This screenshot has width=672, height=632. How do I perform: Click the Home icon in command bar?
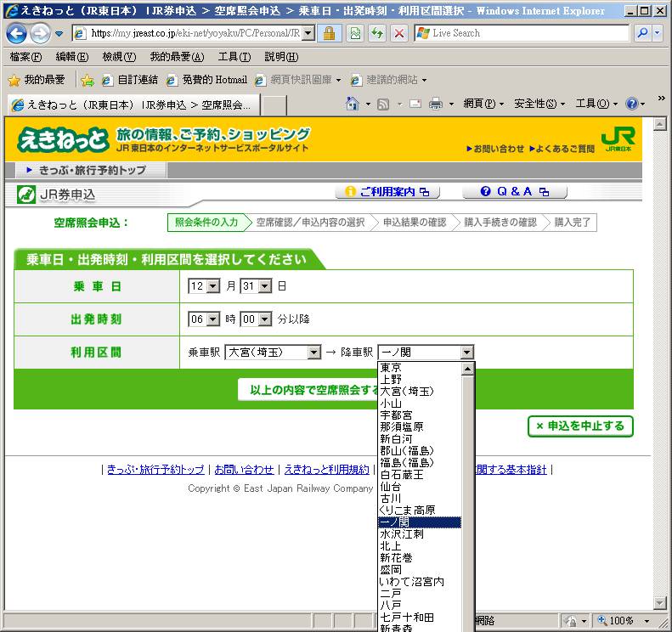click(x=353, y=104)
